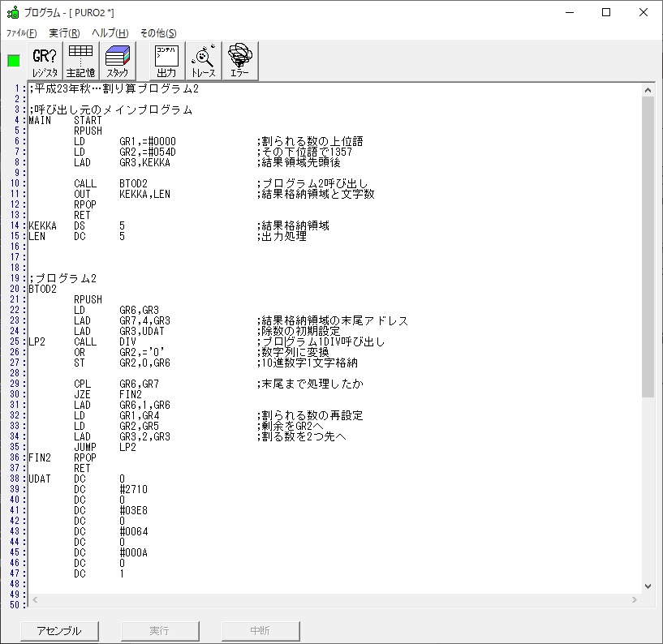Click the vertical scrollbar down arrow

click(x=648, y=586)
